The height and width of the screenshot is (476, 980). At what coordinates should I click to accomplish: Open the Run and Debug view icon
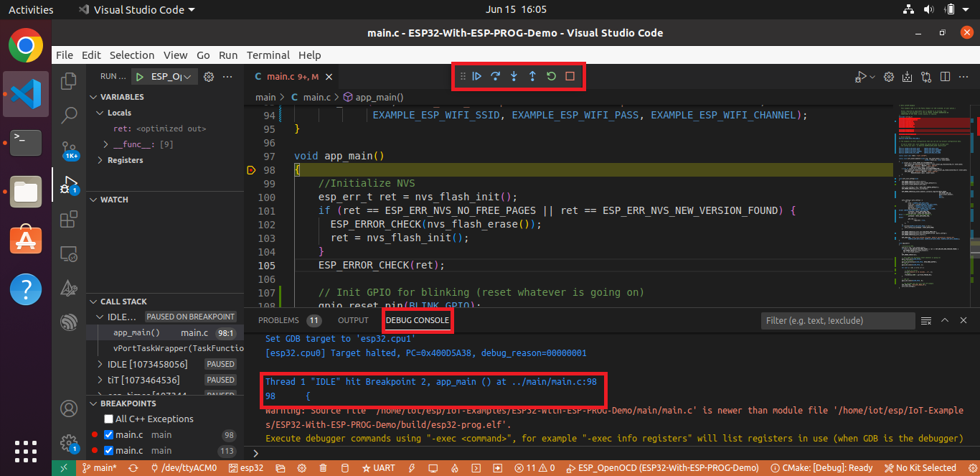click(x=69, y=185)
